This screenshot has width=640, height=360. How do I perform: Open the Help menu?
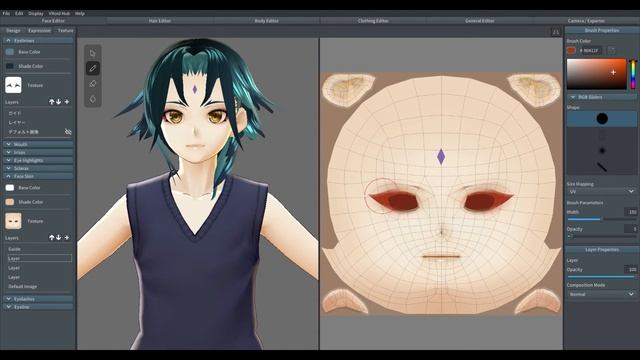coord(80,13)
